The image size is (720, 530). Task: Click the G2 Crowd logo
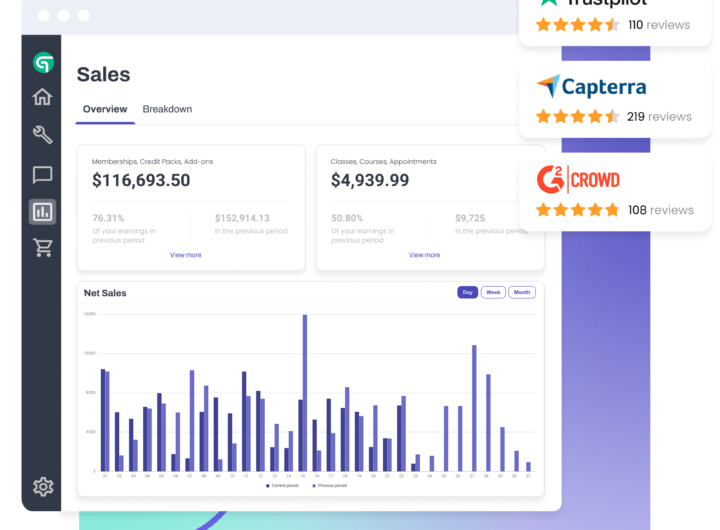click(x=578, y=180)
